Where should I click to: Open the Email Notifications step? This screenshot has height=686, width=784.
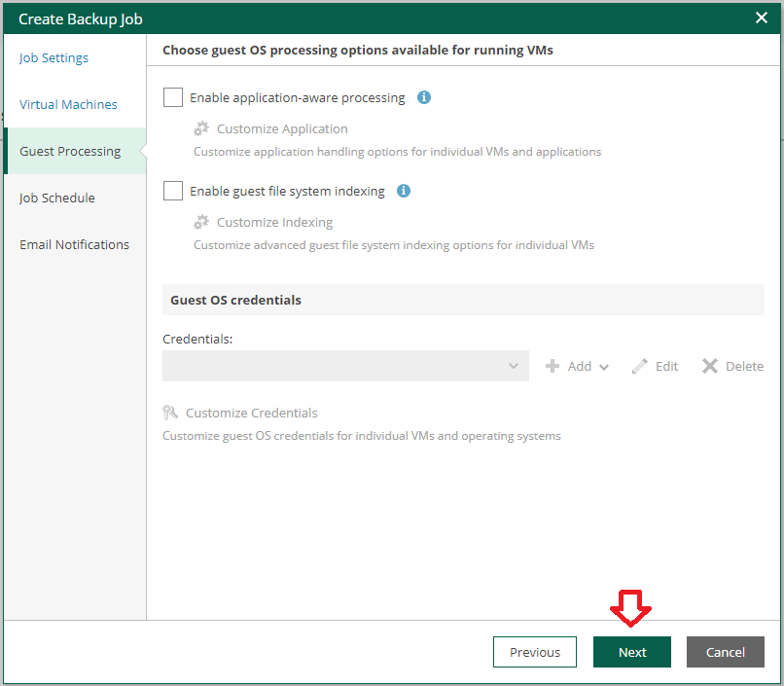click(x=75, y=244)
